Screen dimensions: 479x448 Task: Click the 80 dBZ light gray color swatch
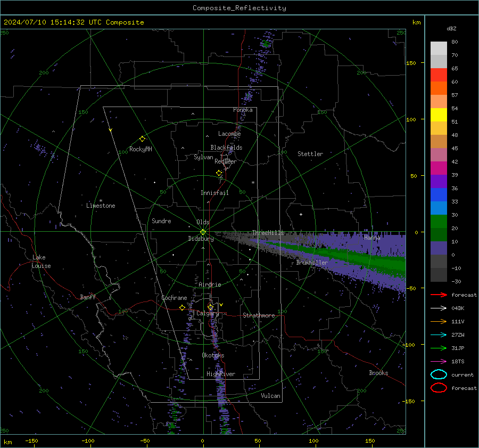439,48
